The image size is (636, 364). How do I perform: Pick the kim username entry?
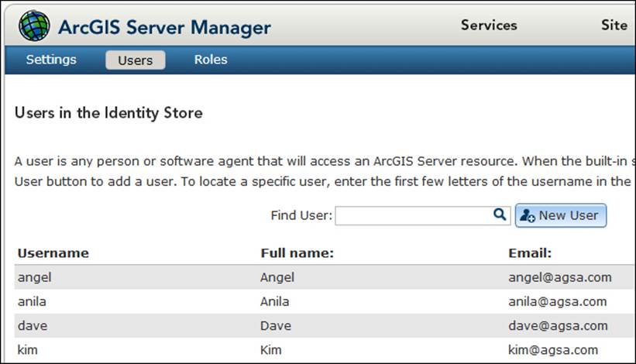(28, 350)
